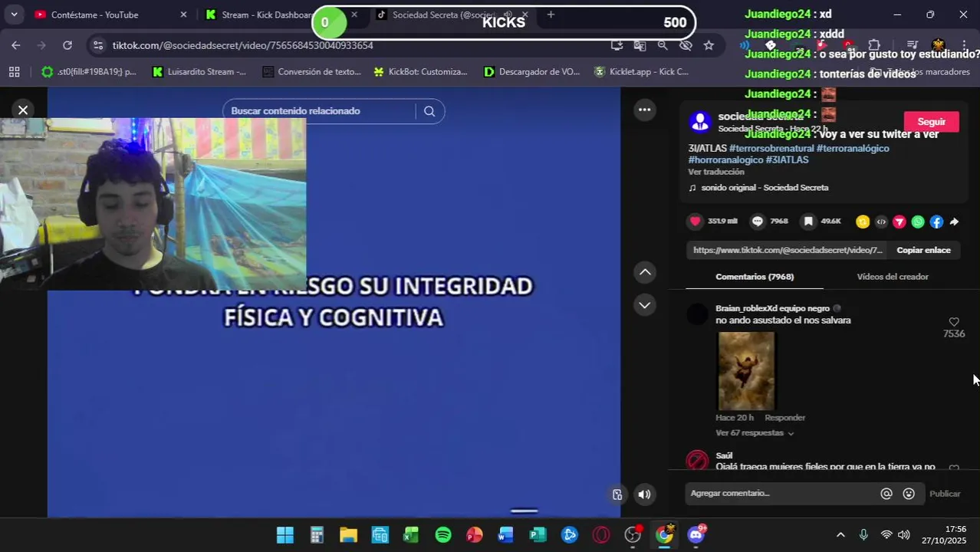Open #horroranalogico hashtag link
Viewport: 980px width, 552px height.
(x=725, y=160)
